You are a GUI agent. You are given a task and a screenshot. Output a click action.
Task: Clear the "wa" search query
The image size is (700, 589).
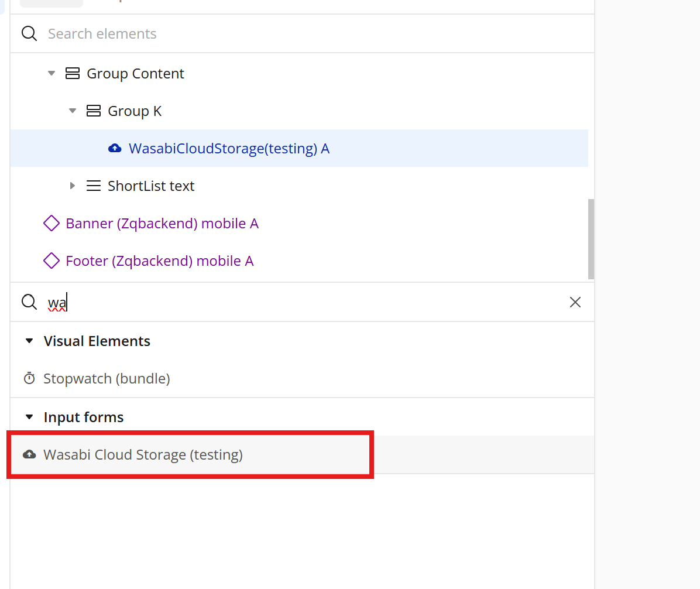pos(575,302)
